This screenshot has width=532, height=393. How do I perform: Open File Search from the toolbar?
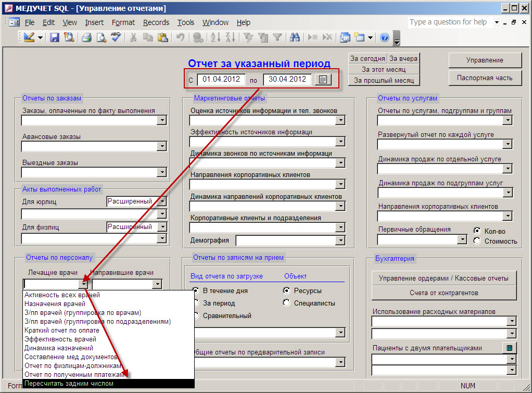(x=69, y=37)
